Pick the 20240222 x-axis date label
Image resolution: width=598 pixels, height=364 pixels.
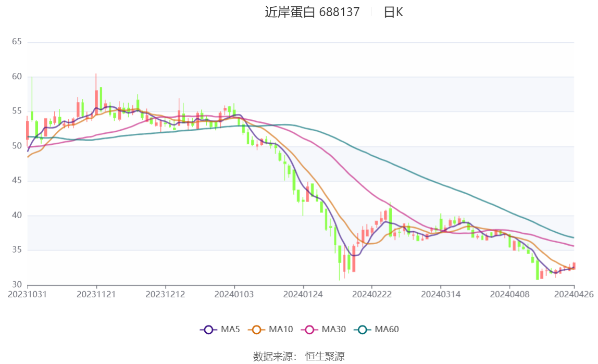coord(372,294)
